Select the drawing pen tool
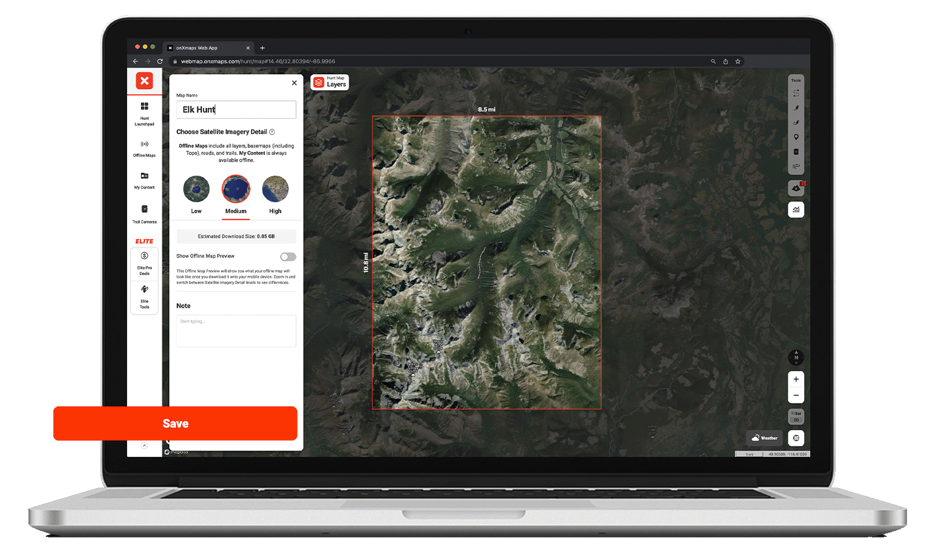 coord(796,107)
